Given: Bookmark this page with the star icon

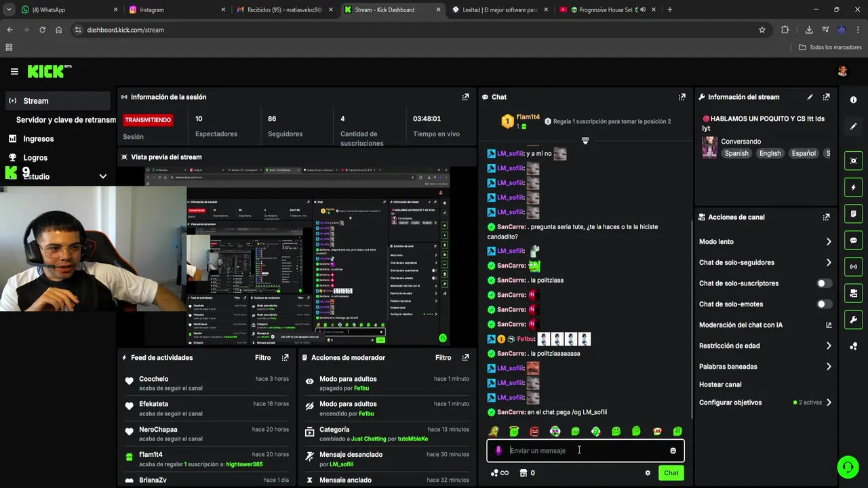Looking at the screenshot, I should point(762,30).
